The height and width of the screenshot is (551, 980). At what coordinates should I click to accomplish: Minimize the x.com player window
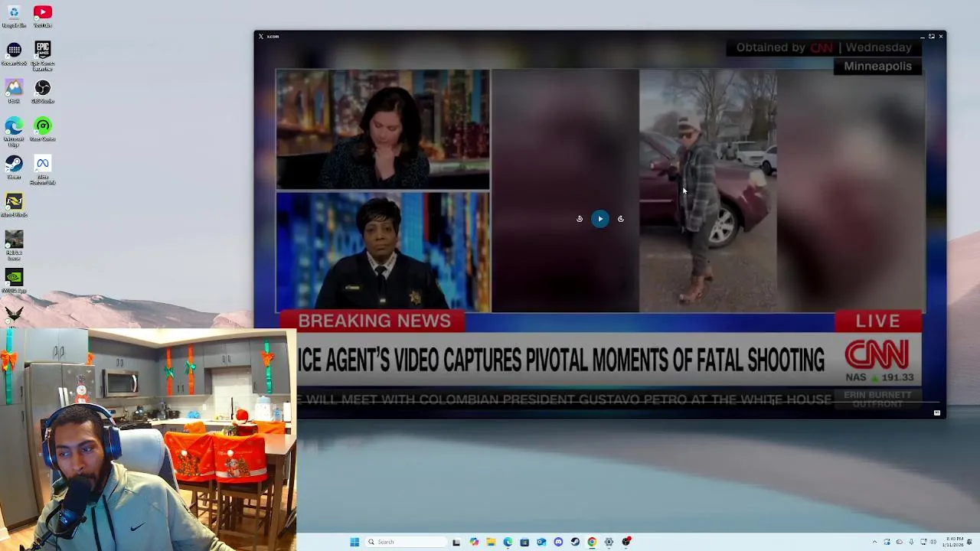(x=922, y=36)
